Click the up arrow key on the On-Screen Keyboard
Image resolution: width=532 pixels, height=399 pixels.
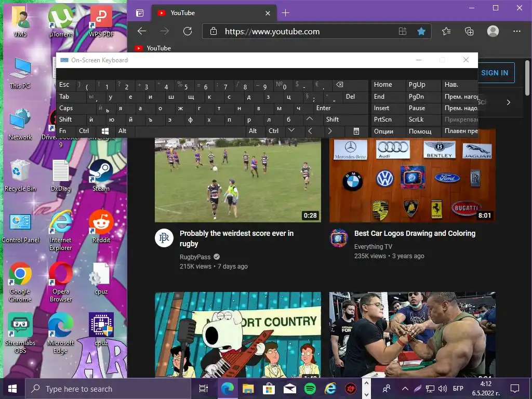[310, 119]
